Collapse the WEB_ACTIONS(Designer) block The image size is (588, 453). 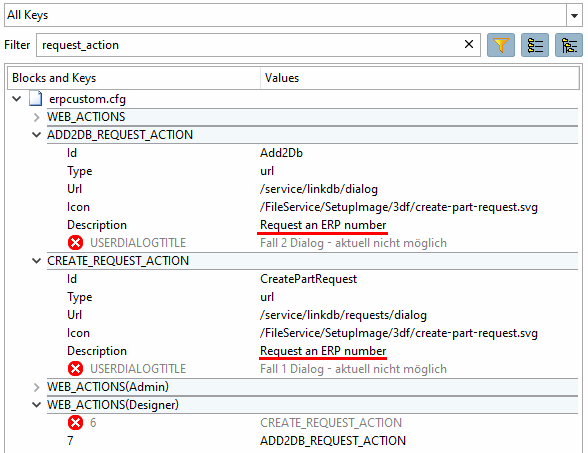(36, 405)
